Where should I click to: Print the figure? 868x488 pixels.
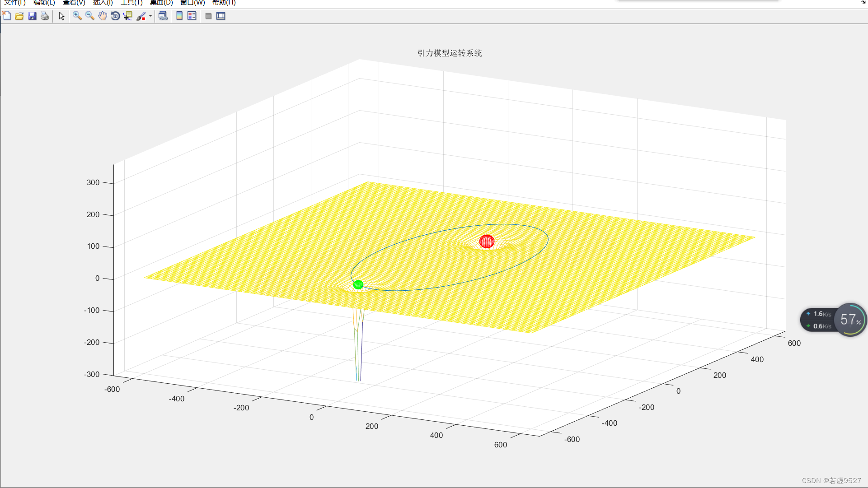coord(45,16)
